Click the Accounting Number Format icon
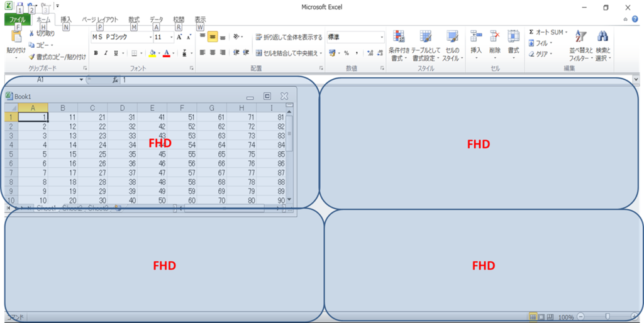 pos(332,53)
